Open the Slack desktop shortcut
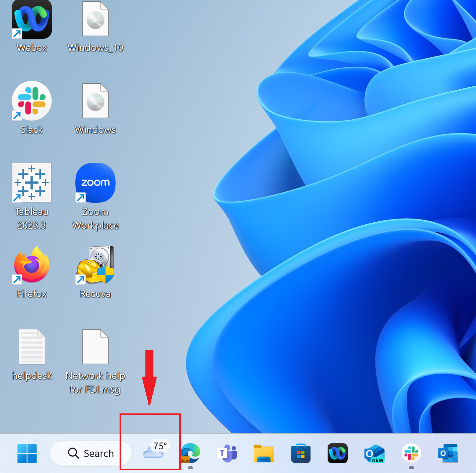The width and height of the screenshot is (476, 473). coord(32,101)
